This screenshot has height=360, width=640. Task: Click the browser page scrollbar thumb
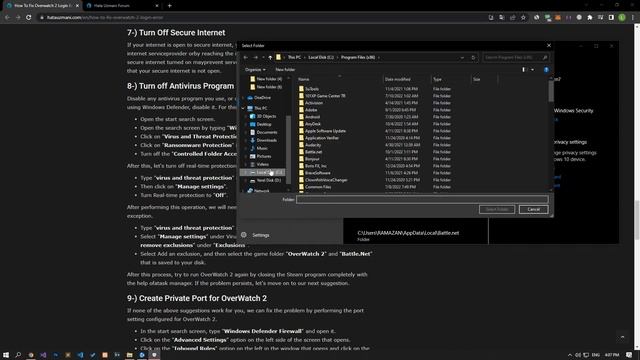(x=637, y=220)
